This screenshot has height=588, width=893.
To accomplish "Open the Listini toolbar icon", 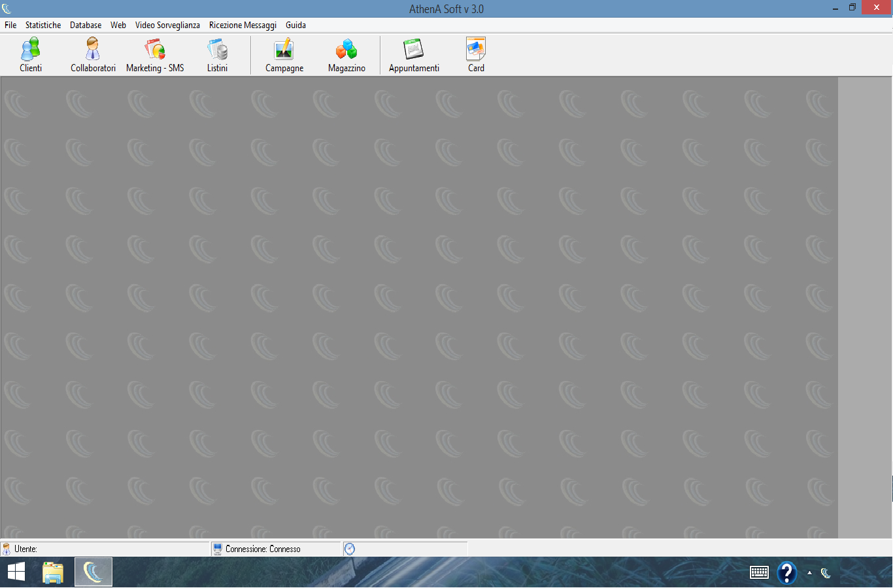I will tap(217, 55).
